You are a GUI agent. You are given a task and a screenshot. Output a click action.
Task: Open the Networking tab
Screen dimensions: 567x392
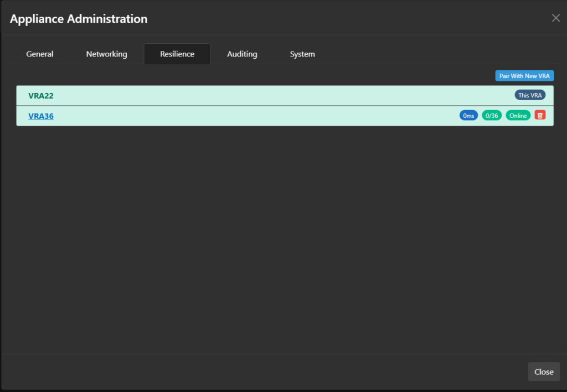(106, 54)
